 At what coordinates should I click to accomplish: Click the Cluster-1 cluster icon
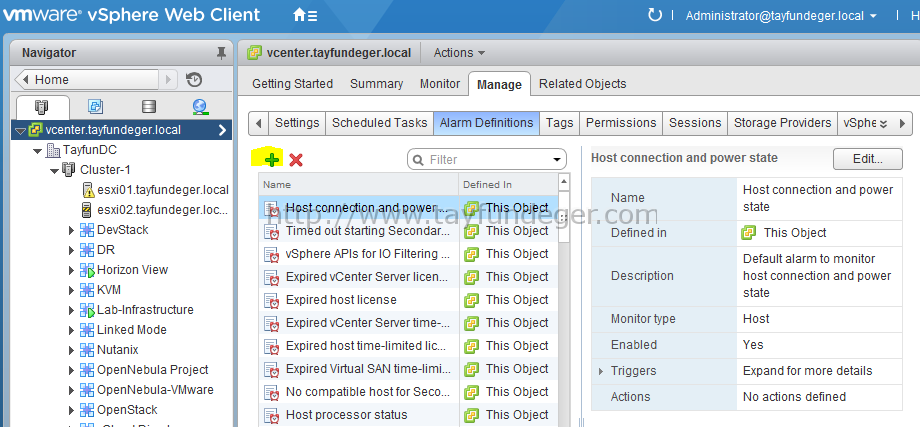(69, 170)
